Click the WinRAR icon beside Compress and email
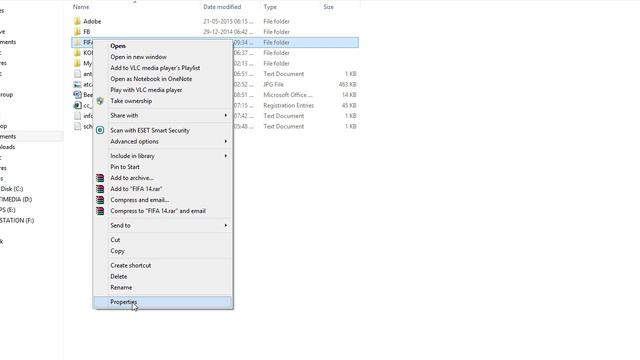The width and height of the screenshot is (640, 360). (100, 200)
